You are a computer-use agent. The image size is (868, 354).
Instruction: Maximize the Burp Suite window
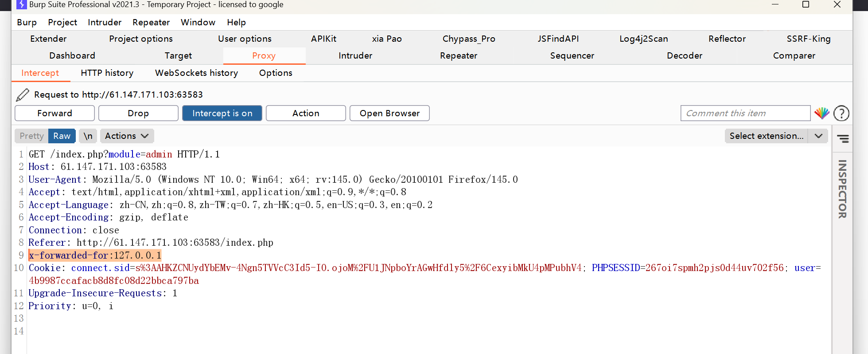806,4
